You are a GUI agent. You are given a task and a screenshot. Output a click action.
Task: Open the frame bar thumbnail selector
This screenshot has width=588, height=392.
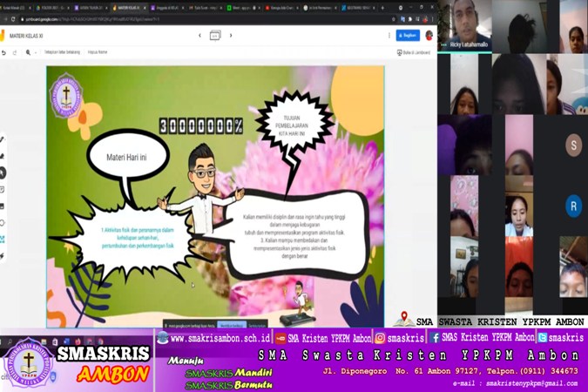click(215, 36)
